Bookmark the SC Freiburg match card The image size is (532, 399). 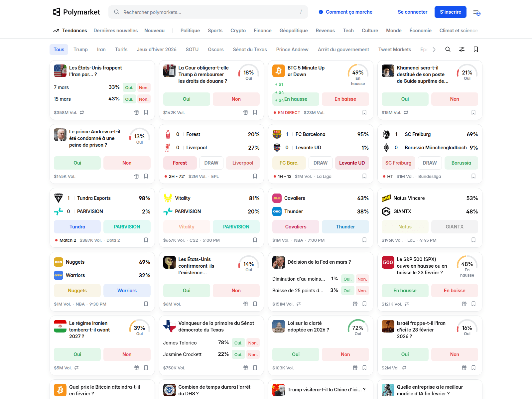(473, 176)
